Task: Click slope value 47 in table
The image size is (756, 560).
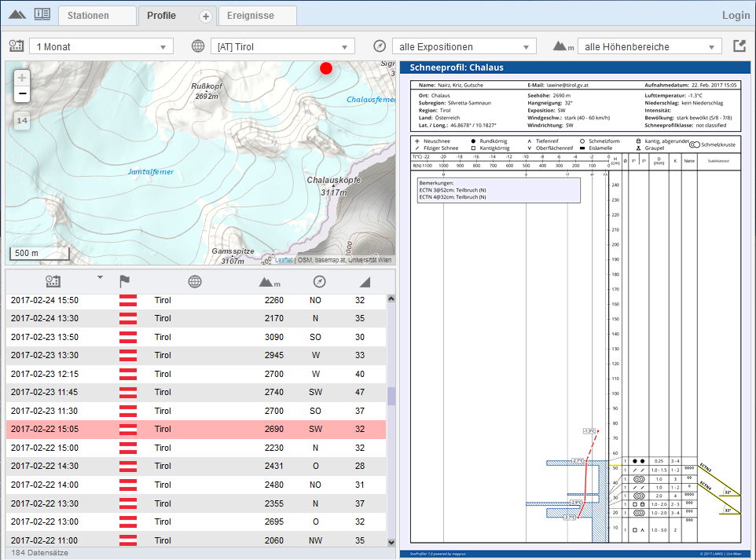Action: coord(360,392)
